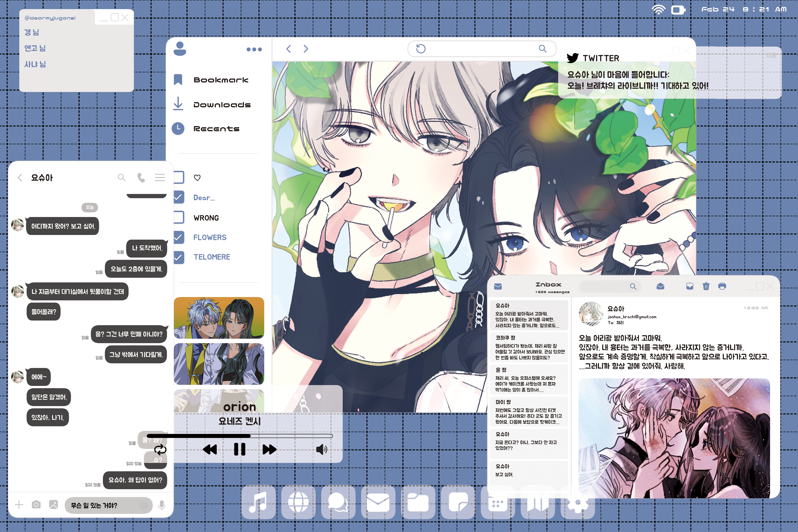The height and width of the screenshot is (532, 798).
Task: Pause the song with the pause button
Action: [x=240, y=450]
